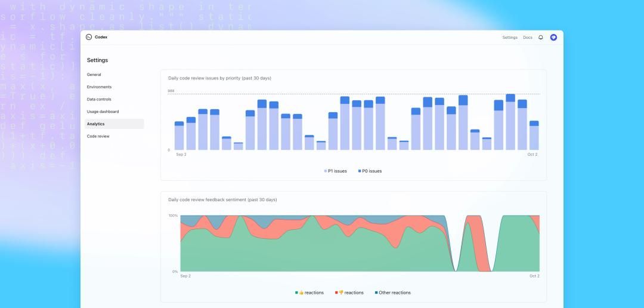
Task: Click the 100% axis label
Action: 173,215
